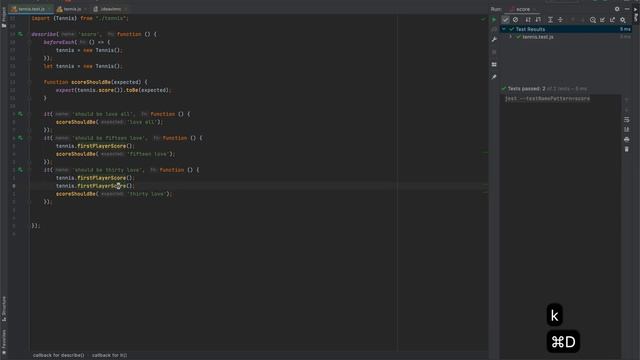Open test runner settings gear in toolbar

(x=622, y=20)
